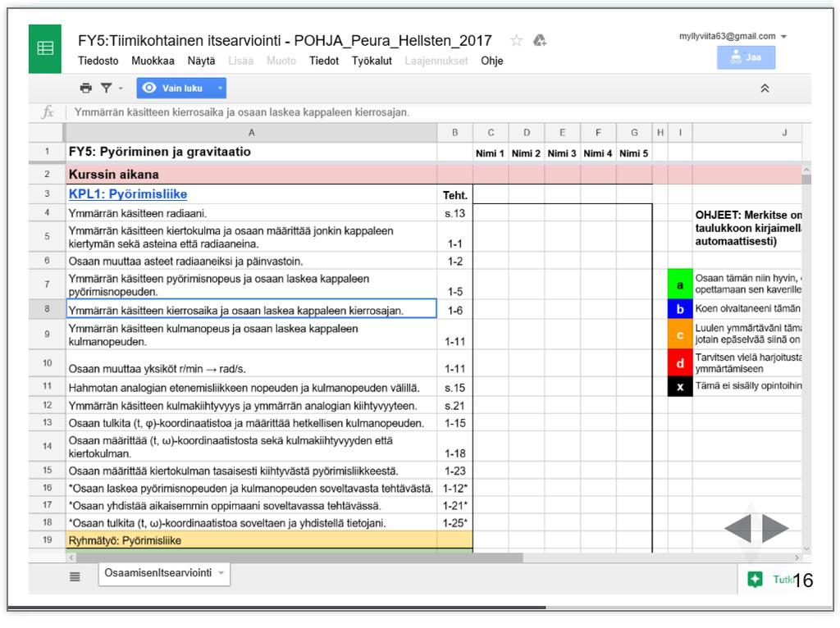Viewport: 840px width, 628px height.
Task: Open account menu myllyviita63@gmail.com
Action: click(x=733, y=36)
